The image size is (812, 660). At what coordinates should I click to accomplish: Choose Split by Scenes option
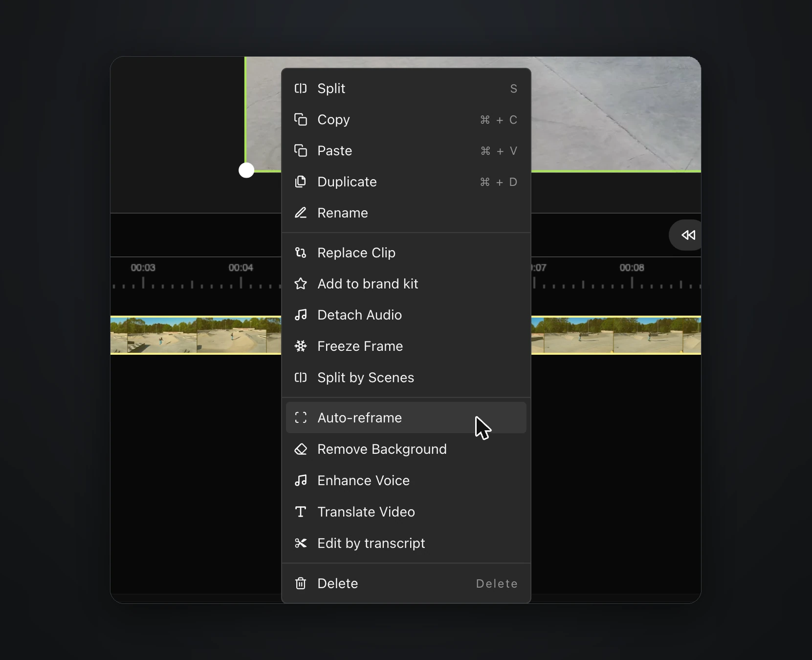point(406,377)
